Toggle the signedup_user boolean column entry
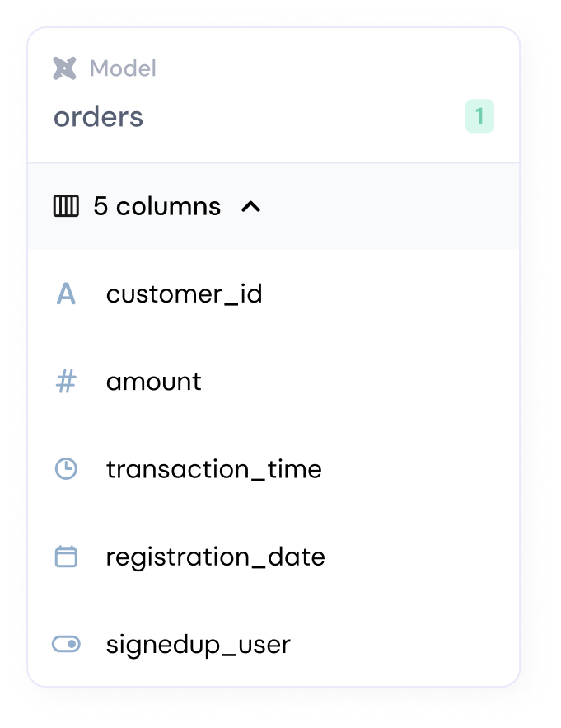 pos(198,644)
